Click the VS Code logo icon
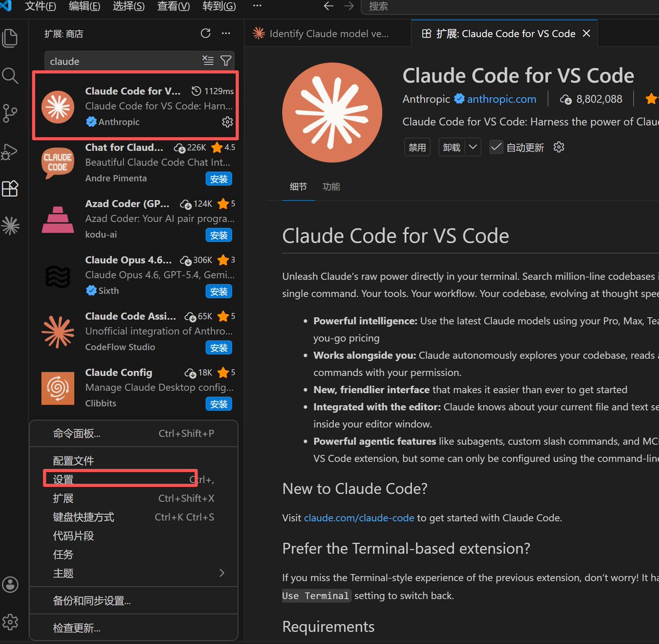This screenshot has height=644, width=659. point(6,6)
